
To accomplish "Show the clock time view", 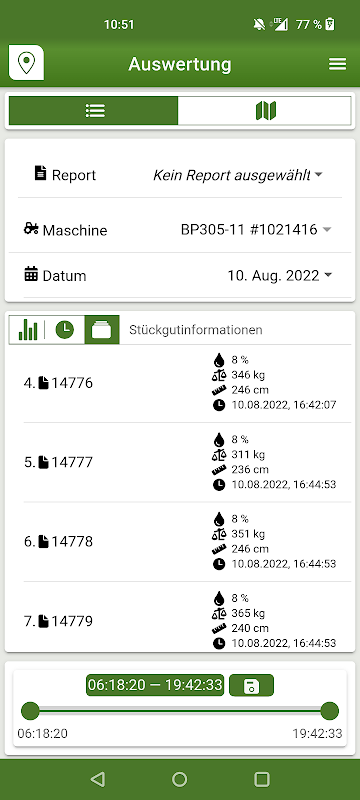I will (65, 330).
